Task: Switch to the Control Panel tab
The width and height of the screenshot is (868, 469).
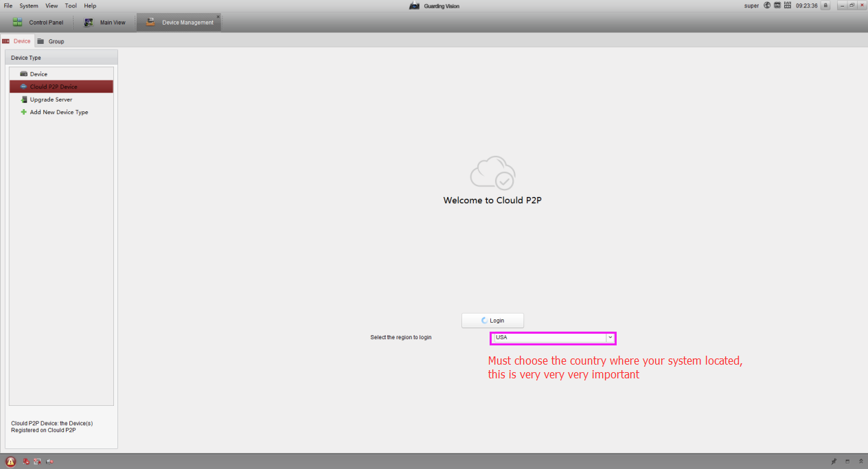Action: 38,22
